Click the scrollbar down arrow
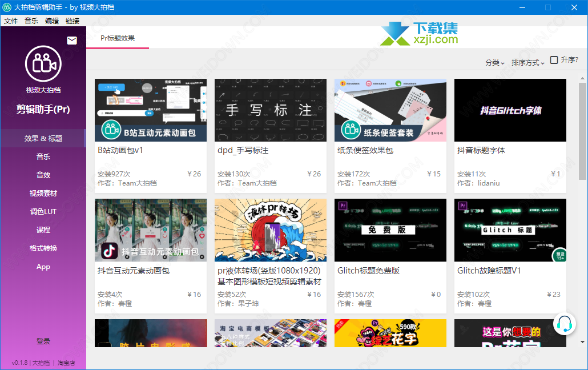 582,342
